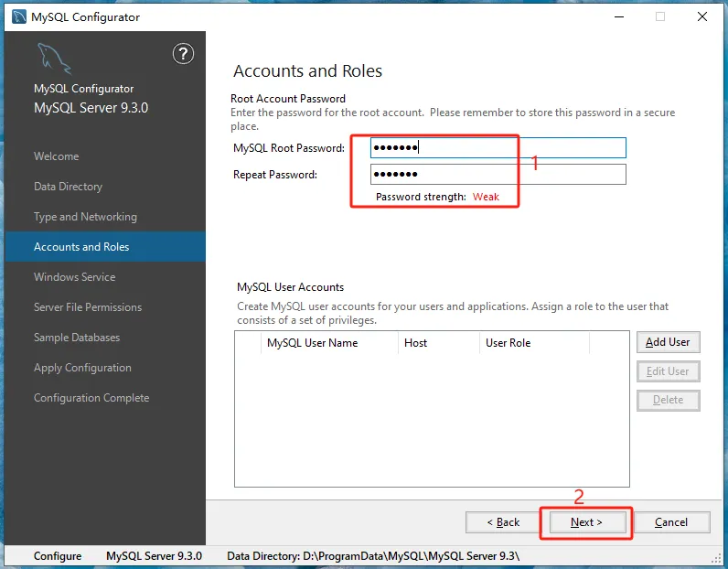Click the disabled Edit User button
728x569 pixels.
tap(669, 371)
